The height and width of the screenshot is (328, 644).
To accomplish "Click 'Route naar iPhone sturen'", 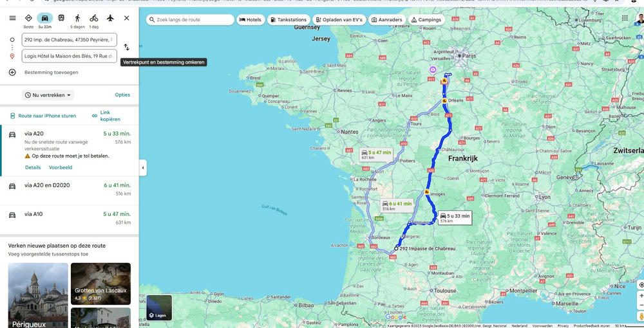I will [x=43, y=116].
